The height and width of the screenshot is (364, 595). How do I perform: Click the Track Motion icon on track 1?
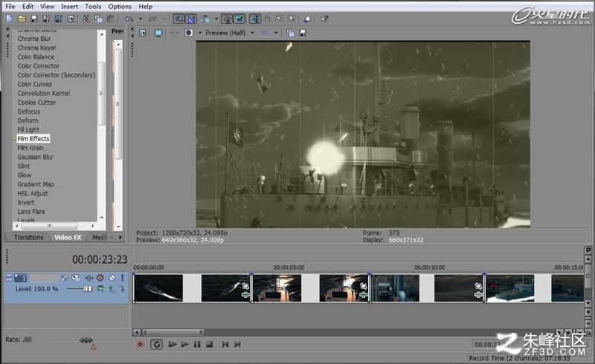(x=89, y=278)
